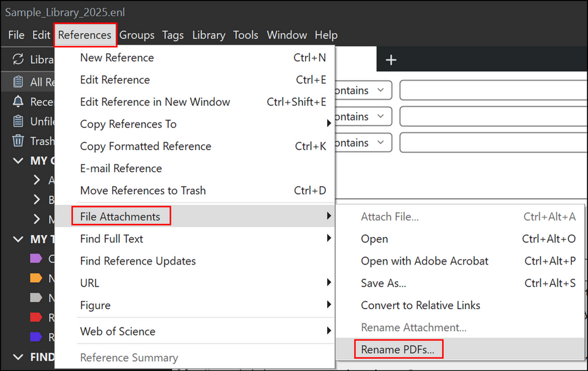Click the Sync Library icon in sidebar
This screenshot has width=588, height=371.
pyautogui.click(x=18, y=59)
